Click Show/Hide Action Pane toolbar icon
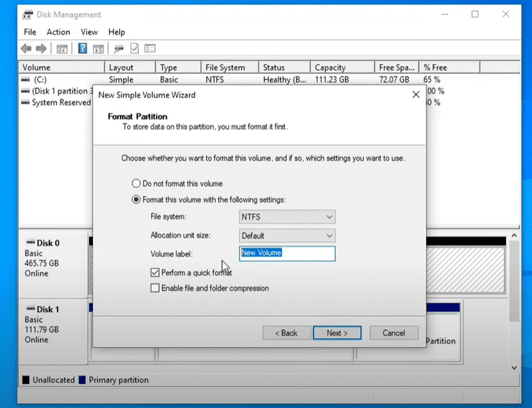 point(98,49)
